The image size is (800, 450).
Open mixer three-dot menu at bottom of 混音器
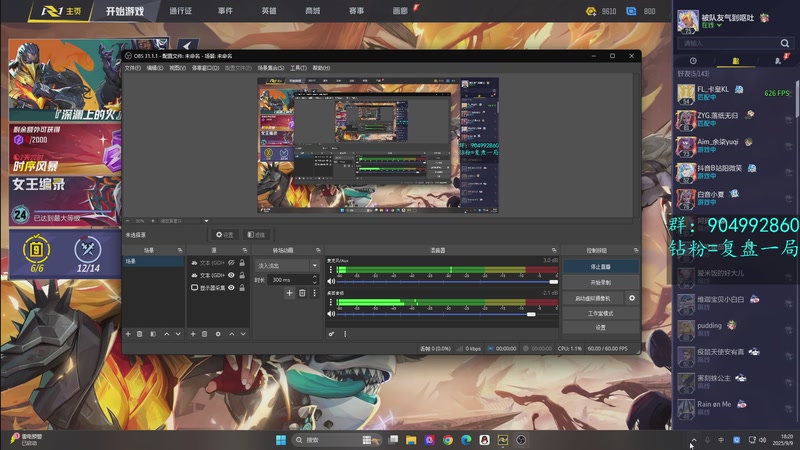coord(345,334)
